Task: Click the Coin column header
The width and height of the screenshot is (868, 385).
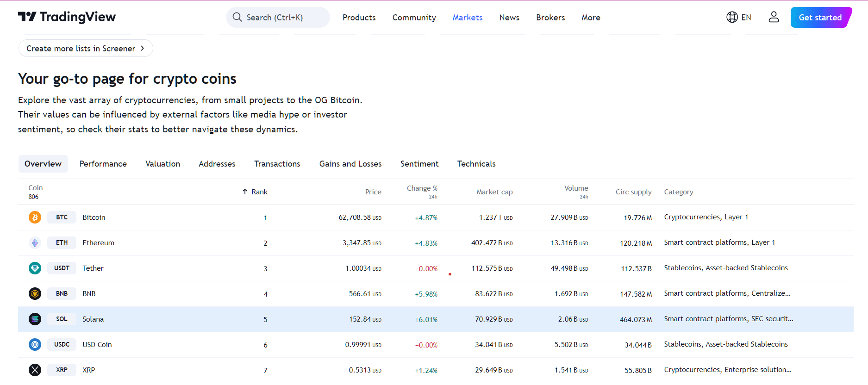Action: [36, 192]
